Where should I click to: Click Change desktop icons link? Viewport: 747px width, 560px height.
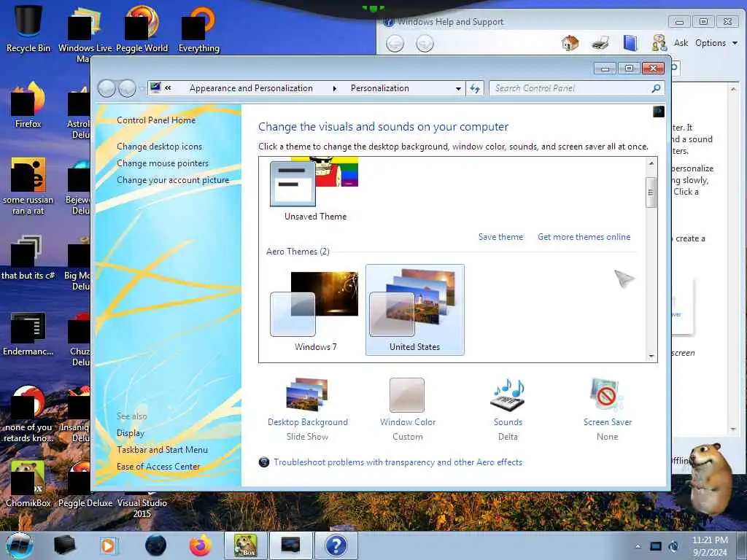click(x=159, y=146)
